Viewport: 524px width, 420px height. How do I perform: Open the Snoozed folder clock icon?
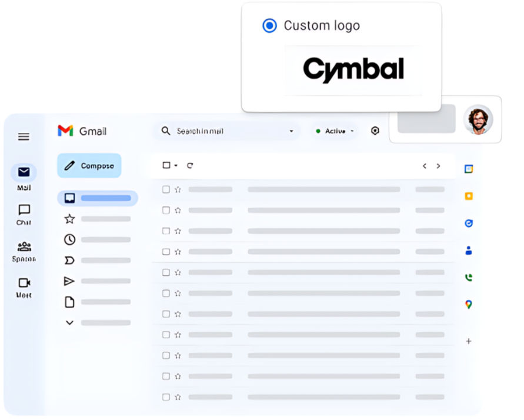pyautogui.click(x=69, y=239)
